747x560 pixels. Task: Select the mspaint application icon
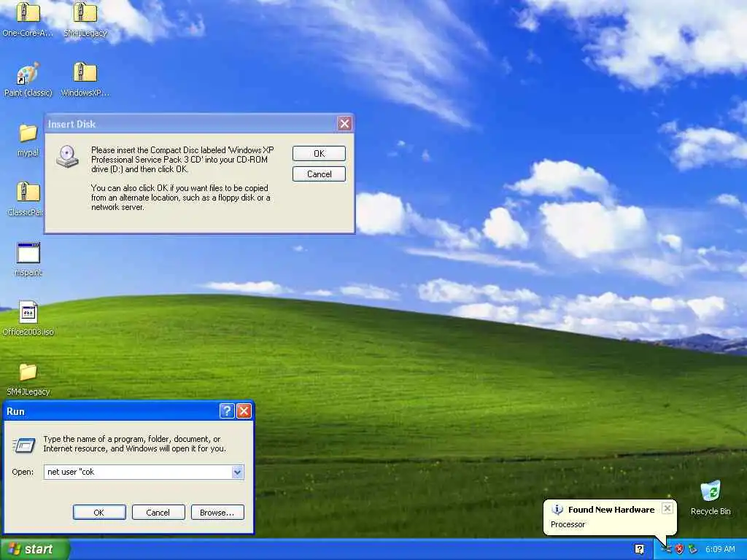click(28, 252)
